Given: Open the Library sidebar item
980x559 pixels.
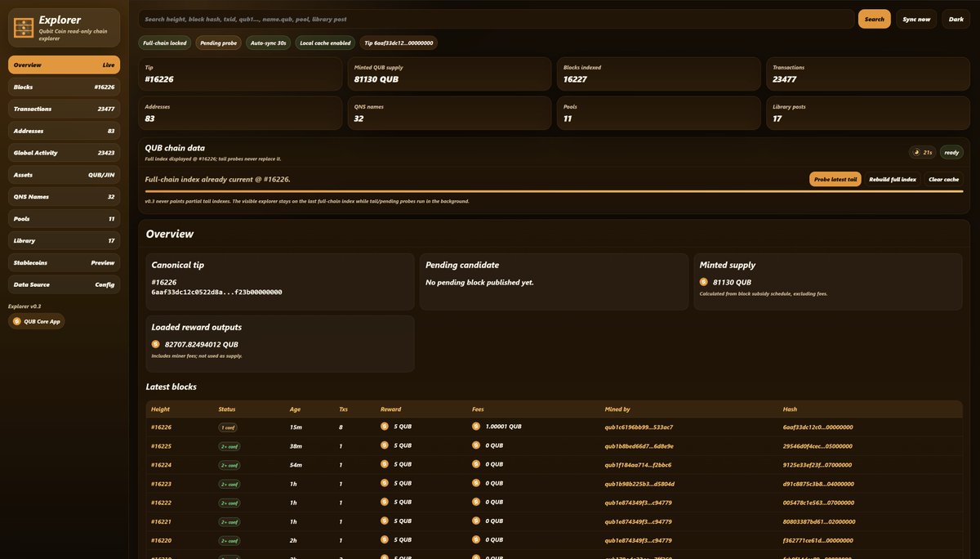Looking at the screenshot, I should (64, 241).
